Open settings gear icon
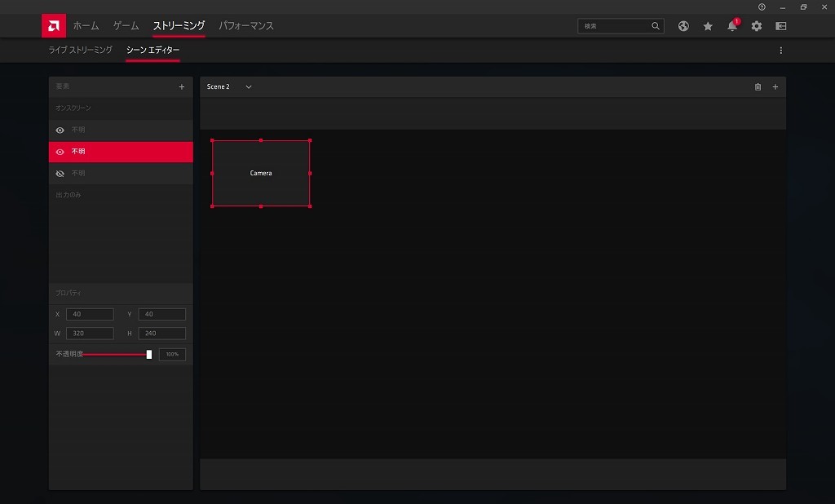The image size is (835, 504). click(x=757, y=26)
